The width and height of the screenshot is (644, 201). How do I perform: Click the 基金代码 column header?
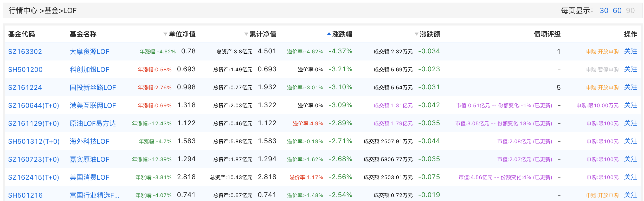pos(22,34)
